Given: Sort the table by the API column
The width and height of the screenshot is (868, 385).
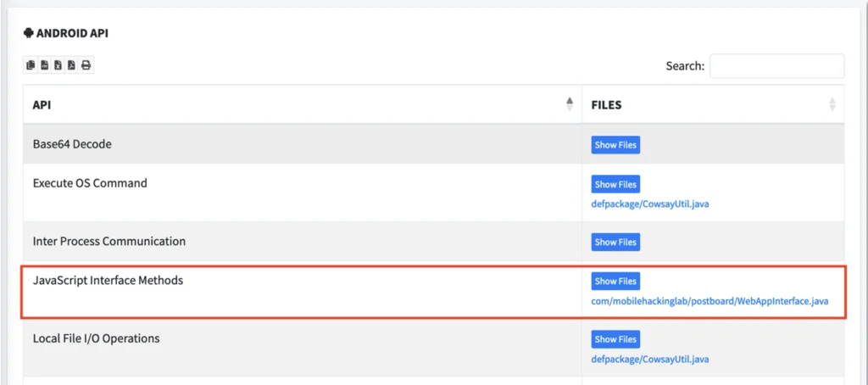Looking at the screenshot, I should point(303,104).
